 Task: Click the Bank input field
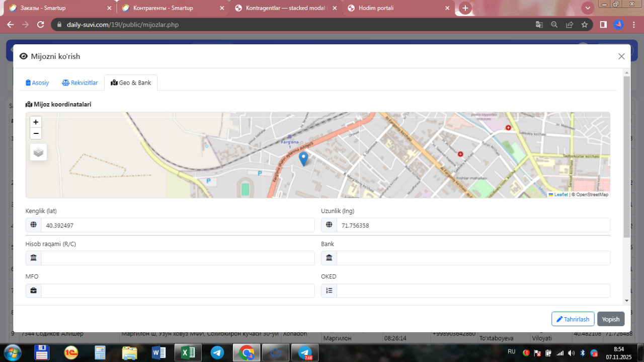coord(473,258)
